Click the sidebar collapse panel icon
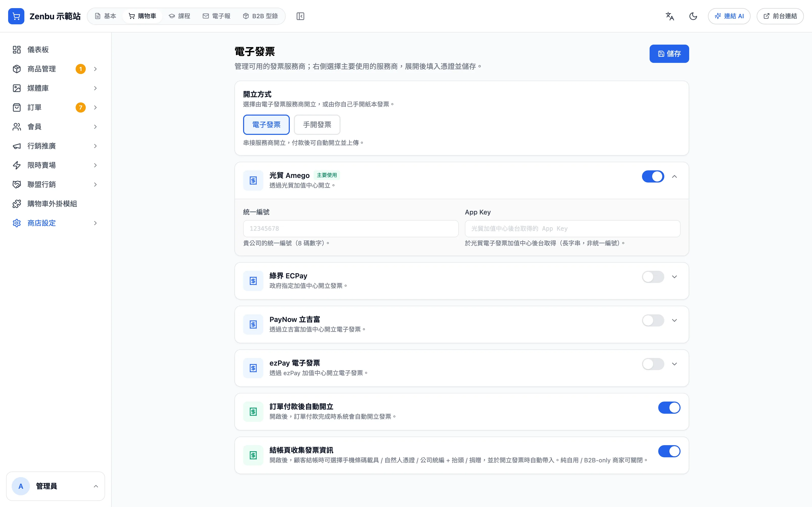 tap(300, 16)
